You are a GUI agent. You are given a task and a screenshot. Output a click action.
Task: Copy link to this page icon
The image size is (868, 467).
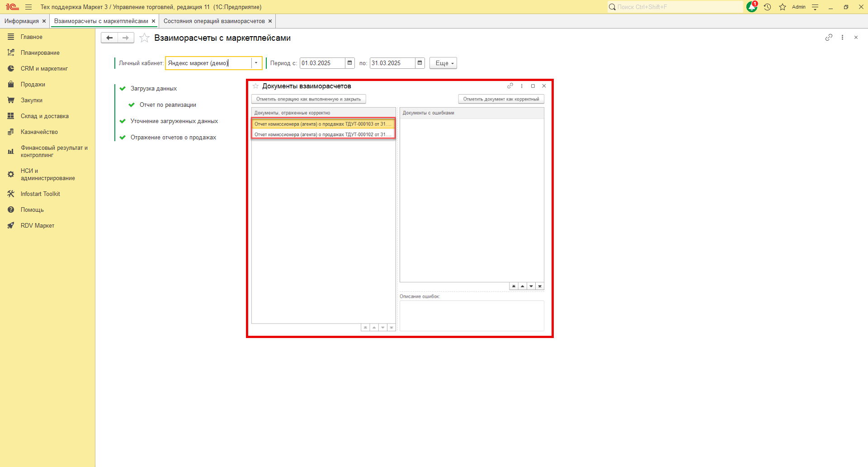pyautogui.click(x=828, y=38)
